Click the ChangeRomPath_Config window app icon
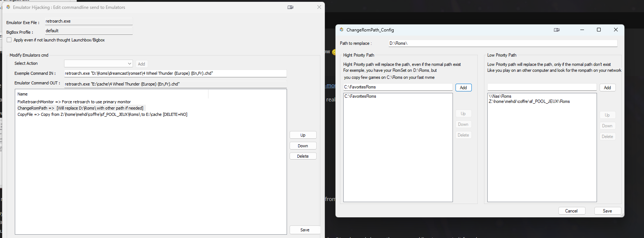The width and height of the screenshot is (644, 238). click(x=341, y=30)
